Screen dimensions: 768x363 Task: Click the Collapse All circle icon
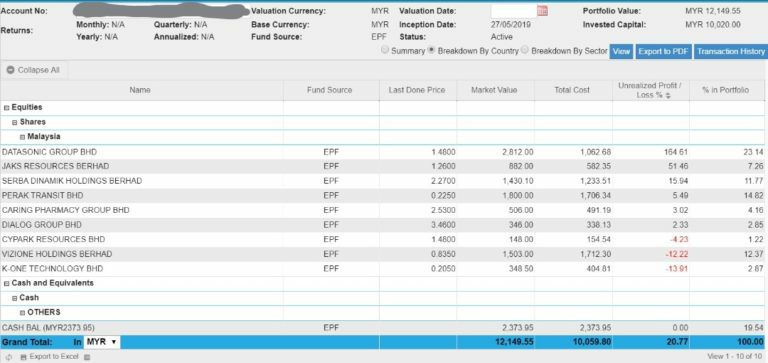[x=10, y=70]
